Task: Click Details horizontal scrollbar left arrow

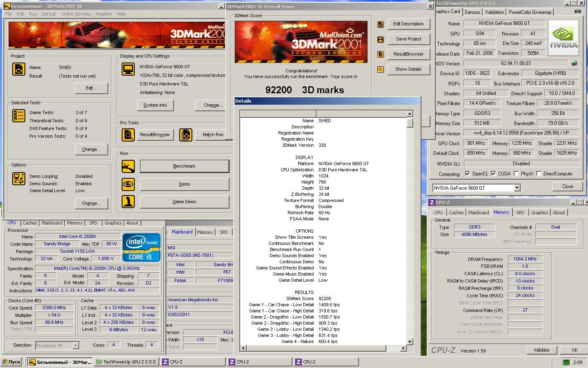Action: coord(243,348)
